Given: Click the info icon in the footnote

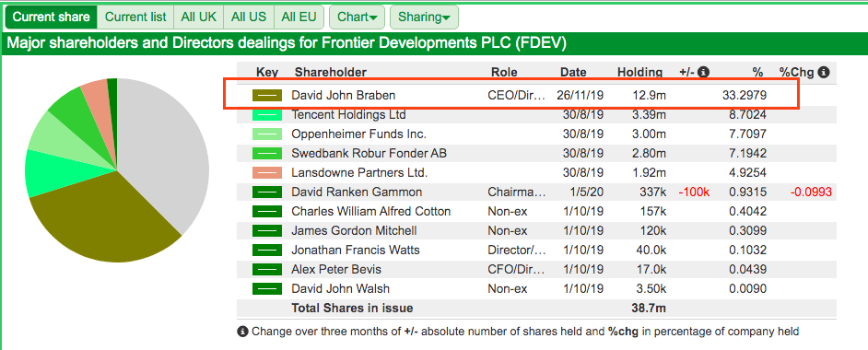Looking at the screenshot, I should click(x=242, y=332).
